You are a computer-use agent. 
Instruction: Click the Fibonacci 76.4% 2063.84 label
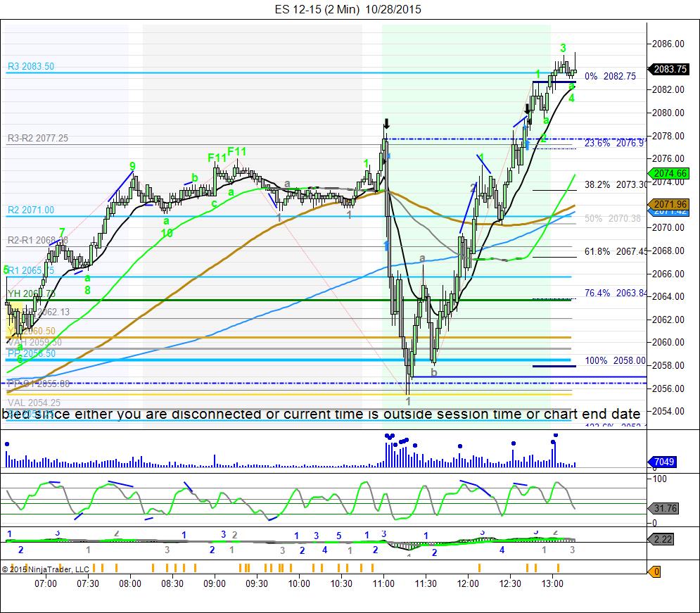point(615,293)
